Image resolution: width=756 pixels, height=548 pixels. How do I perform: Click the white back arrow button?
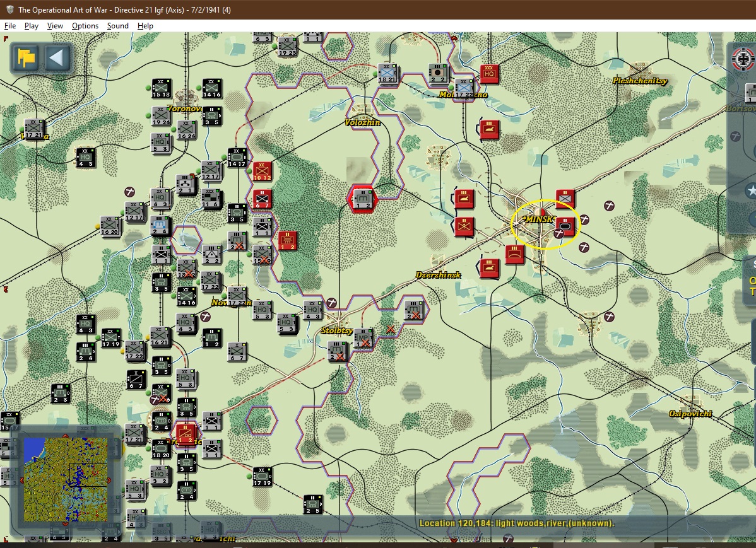click(x=57, y=58)
